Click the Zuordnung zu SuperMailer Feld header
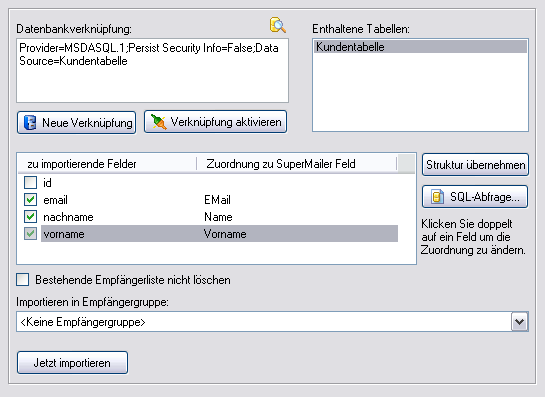 [x=296, y=164]
